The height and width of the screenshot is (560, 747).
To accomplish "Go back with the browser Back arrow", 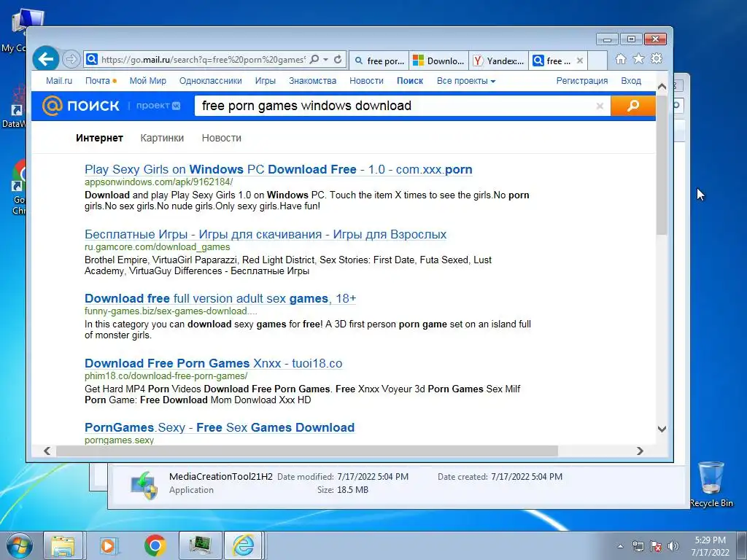I will (x=46, y=59).
